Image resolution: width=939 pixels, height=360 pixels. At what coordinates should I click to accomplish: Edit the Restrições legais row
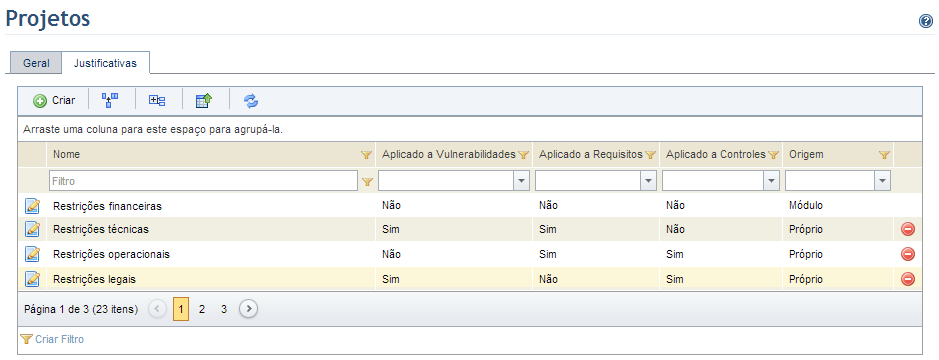[x=32, y=279]
